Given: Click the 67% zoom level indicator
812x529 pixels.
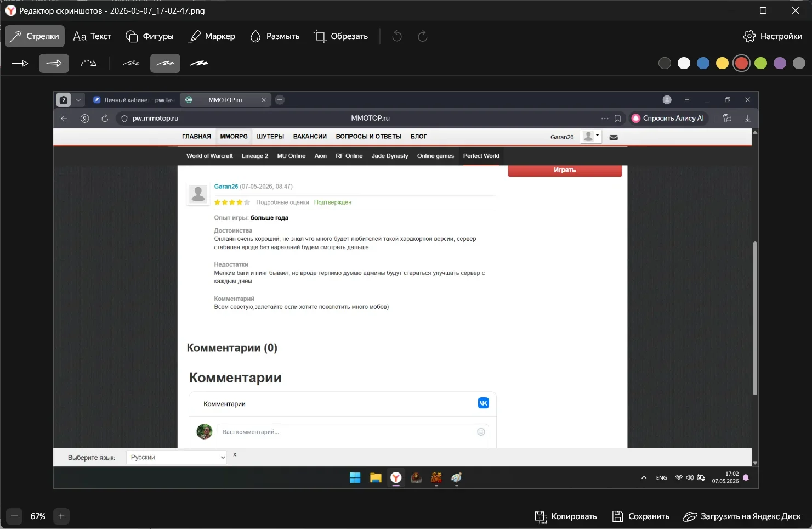Looking at the screenshot, I should (38, 516).
